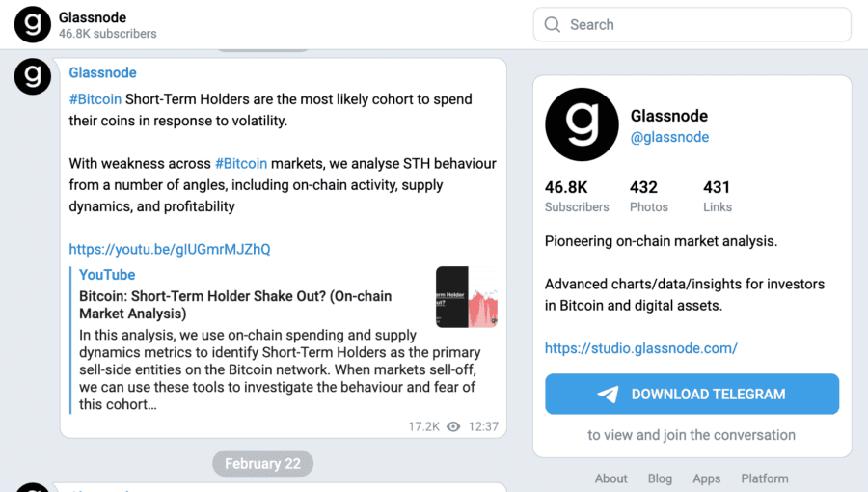The height and width of the screenshot is (492, 868).
Task: Click the 12:37 message timestamp
Action: [483, 426]
